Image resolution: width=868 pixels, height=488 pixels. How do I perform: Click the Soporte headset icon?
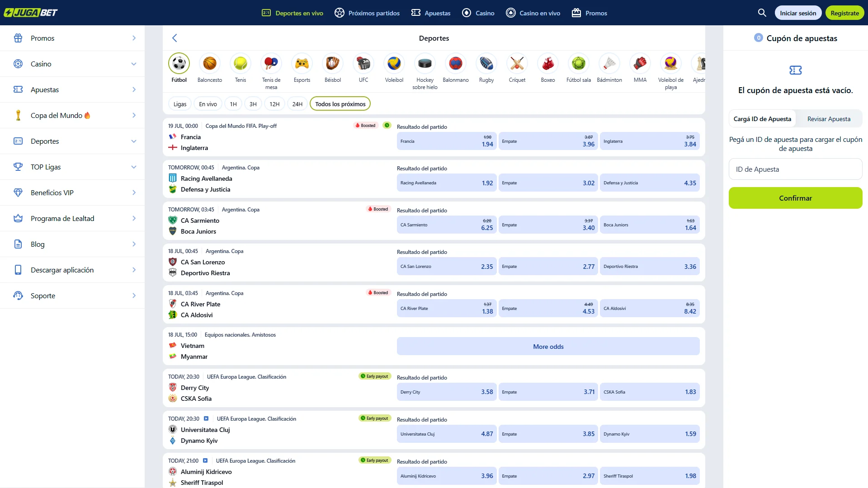[x=18, y=296]
